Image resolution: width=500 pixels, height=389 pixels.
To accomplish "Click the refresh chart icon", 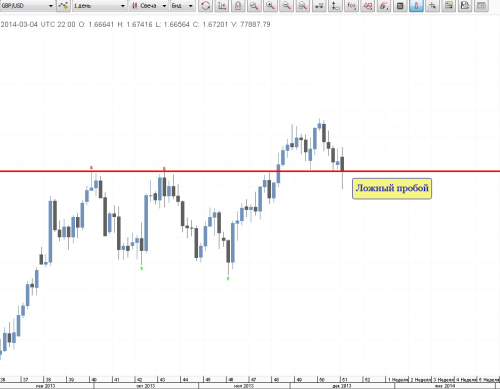I will coord(206,6).
